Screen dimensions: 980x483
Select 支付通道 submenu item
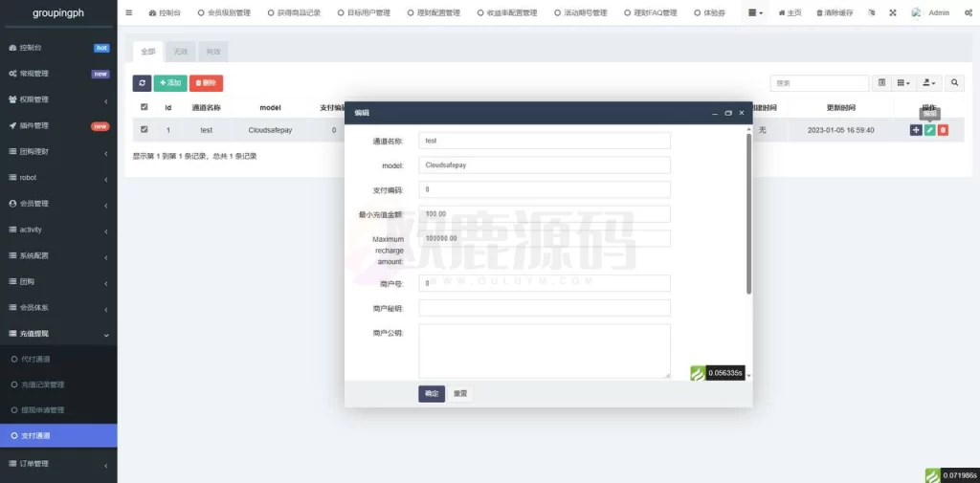(x=58, y=435)
